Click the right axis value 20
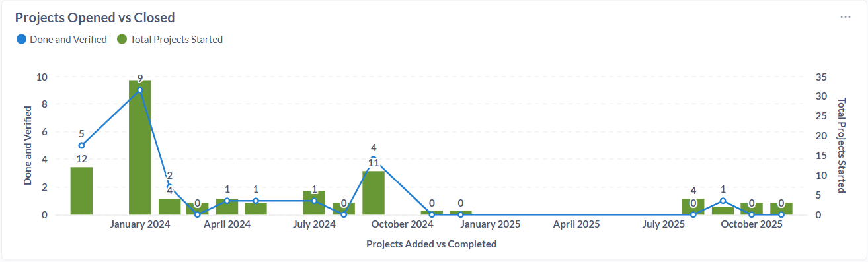The height and width of the screenshot is (262, 868). pyautogui.click(x=822, y=136)
